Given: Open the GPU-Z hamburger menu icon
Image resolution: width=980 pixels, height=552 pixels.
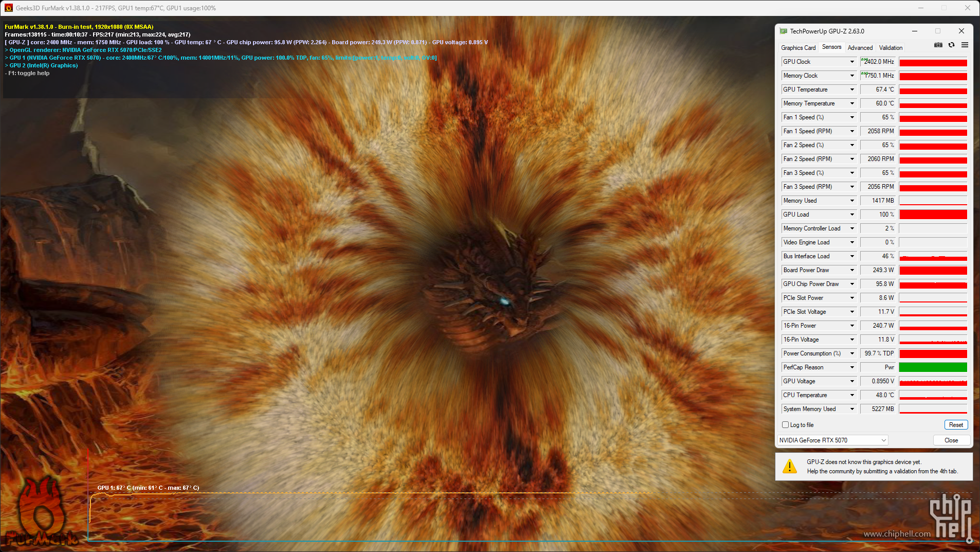Looking at the screenshot, I should point(965,45).
